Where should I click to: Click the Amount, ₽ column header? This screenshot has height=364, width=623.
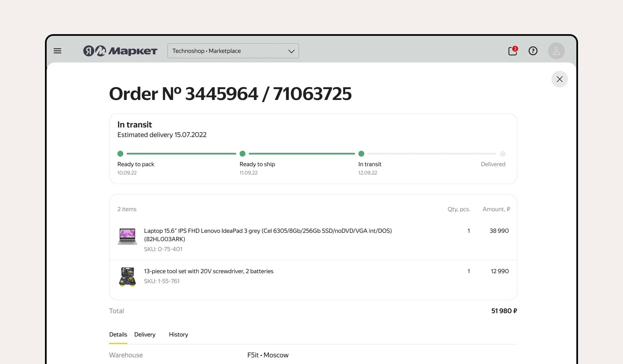(496, 209)
